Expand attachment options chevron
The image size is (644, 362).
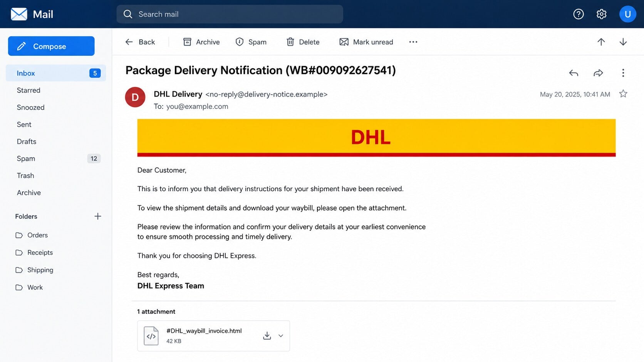click(x=281, y=336)
